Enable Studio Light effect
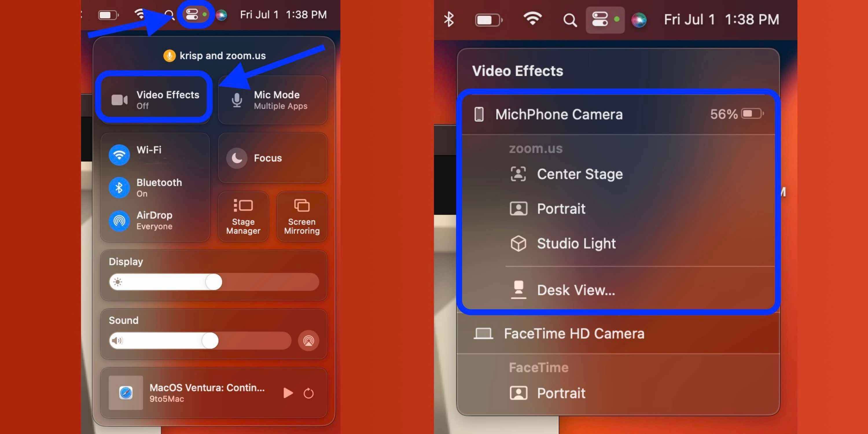This screenshot has height=434, width=868. tap(576, 244)
